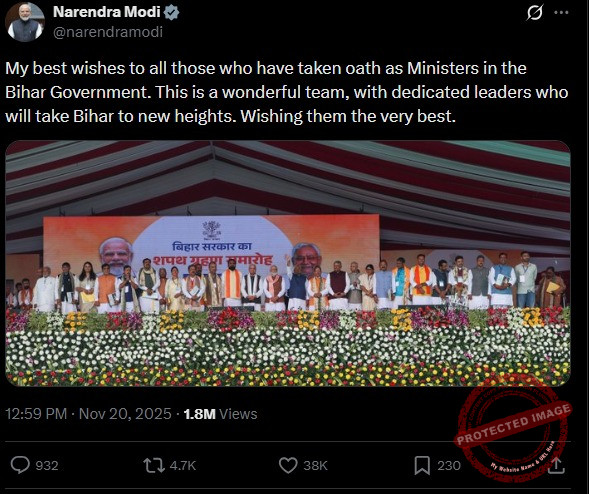Bookmark the post with the bookmark icon
Image resolution: width=589 pixels, height=494 pixels.
[x=422, y=465]
